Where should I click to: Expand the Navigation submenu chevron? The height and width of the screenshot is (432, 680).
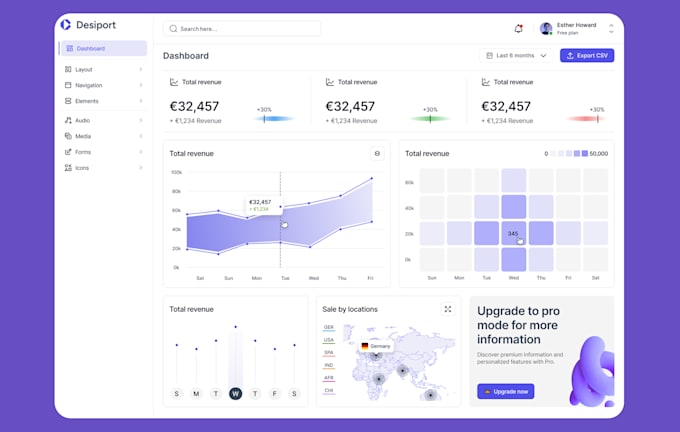[x=141, y=85]
